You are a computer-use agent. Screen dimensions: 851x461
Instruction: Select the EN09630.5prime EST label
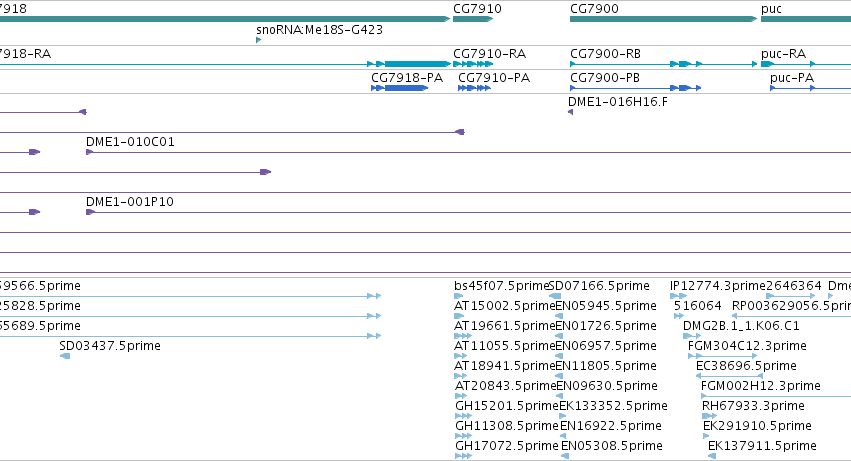tap(607, 386)
